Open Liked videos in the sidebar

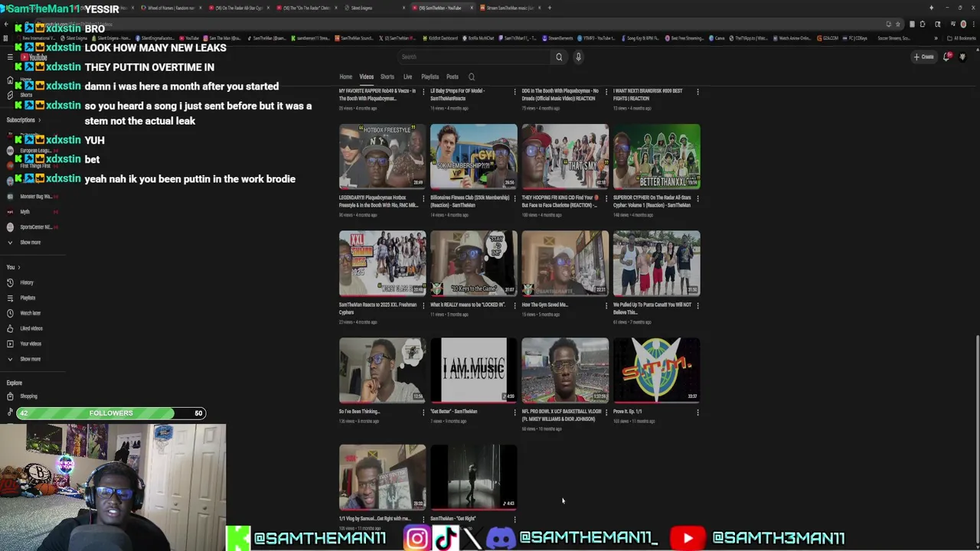31,328
